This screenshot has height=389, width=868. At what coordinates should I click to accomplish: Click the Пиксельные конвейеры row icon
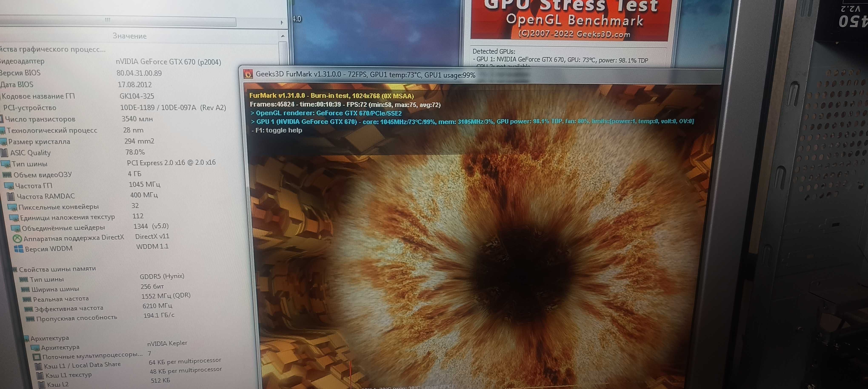coord(13,207)
